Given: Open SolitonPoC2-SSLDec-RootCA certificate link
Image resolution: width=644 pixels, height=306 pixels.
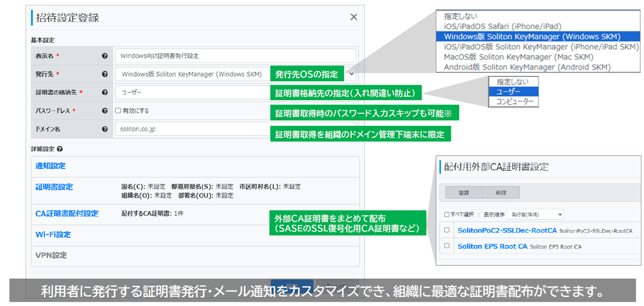Looking at the screenshot, I should (x=507, y=231).
